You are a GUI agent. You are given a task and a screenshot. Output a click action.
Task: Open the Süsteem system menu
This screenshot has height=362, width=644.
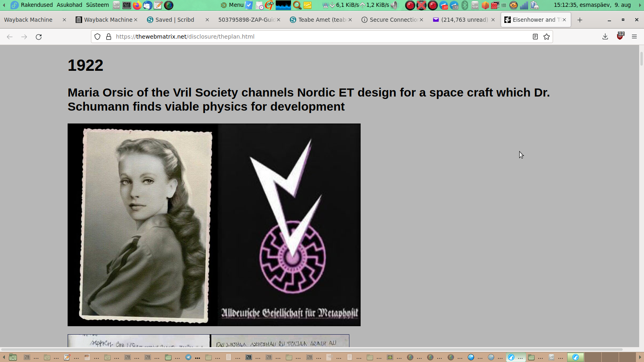coord(97,5)
